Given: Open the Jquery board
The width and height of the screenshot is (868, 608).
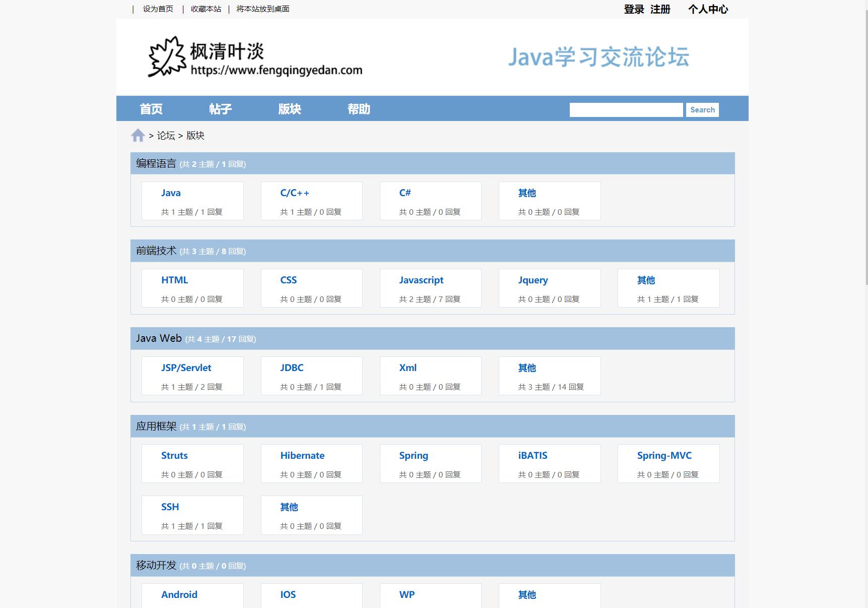Looking at the screenshot, I should click(533, 280).
